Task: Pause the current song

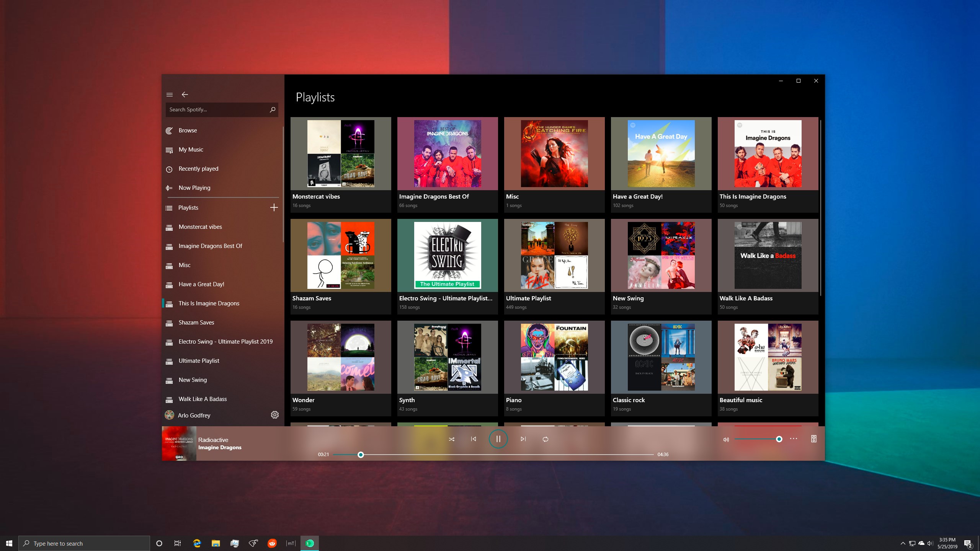Action: point(498,439)
